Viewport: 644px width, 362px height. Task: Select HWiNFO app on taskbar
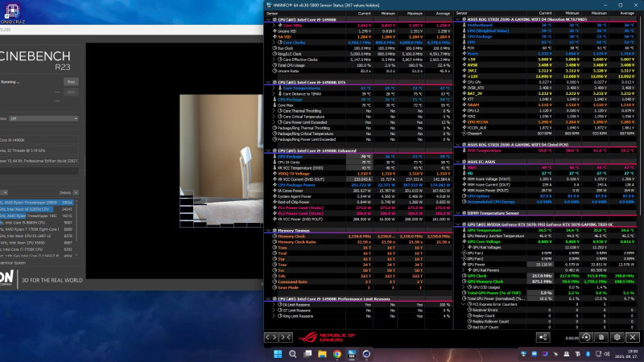tap(352, 354)
